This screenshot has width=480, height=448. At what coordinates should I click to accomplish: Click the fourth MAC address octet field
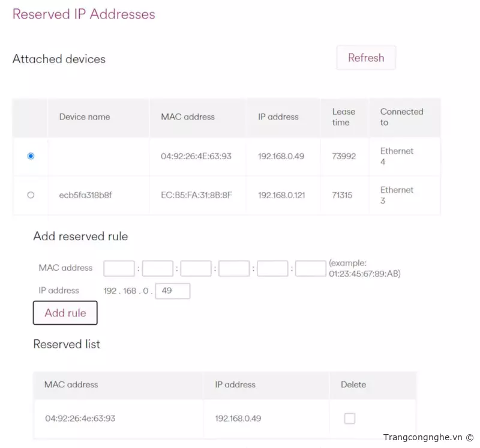coord(234,268)
